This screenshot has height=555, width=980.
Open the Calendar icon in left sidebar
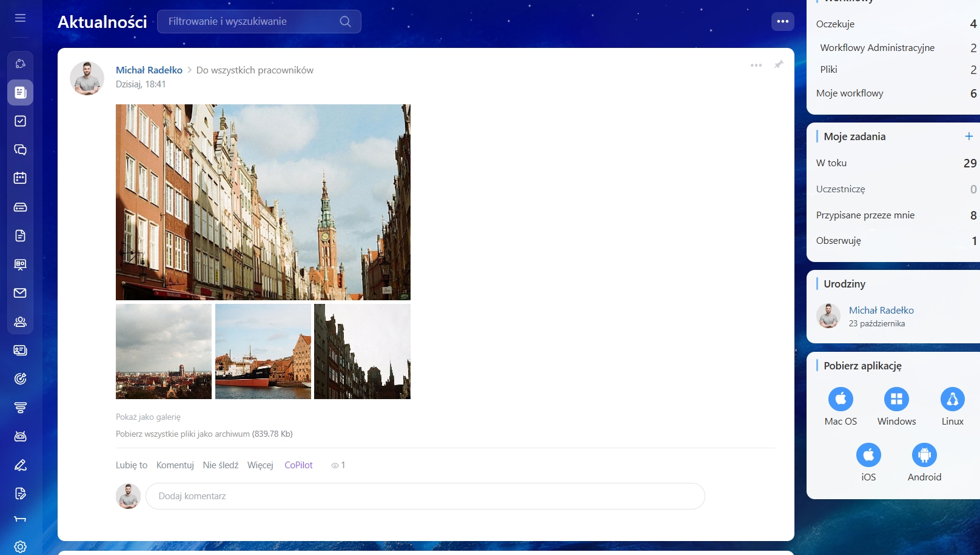(x=20, y=178)
